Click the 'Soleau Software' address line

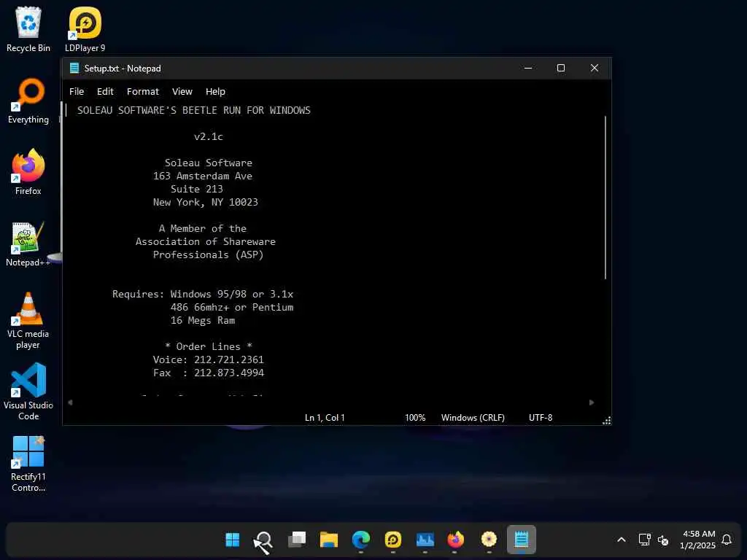click(208, 163)
